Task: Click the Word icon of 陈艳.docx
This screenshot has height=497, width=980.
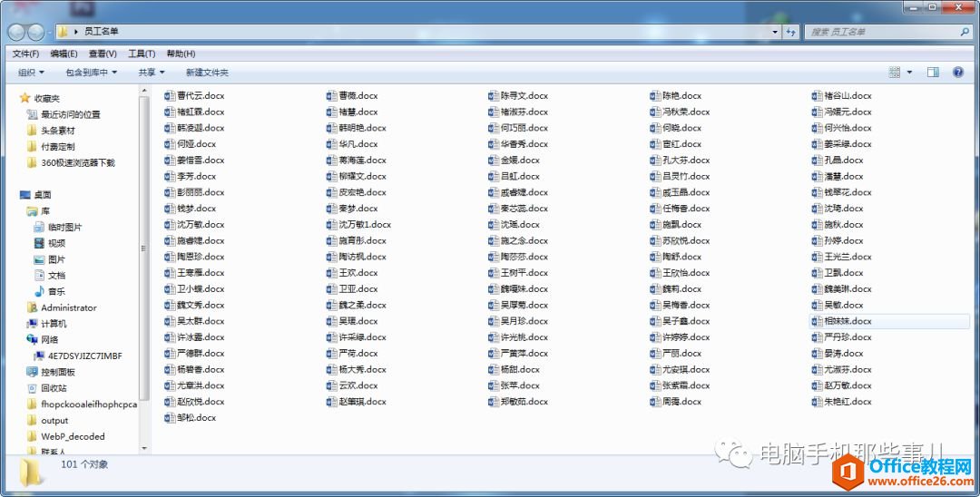Action: (655, 95)
